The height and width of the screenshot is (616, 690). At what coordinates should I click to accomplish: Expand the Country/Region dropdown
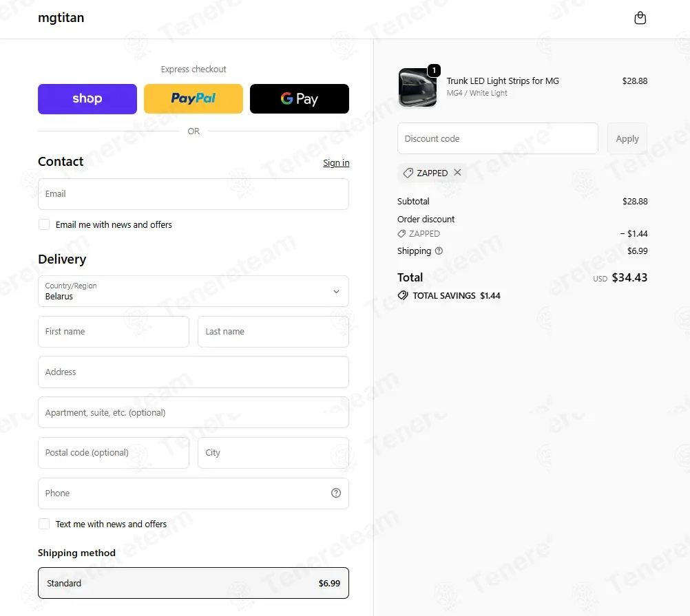pyautogui.click(x=194, y=291)
